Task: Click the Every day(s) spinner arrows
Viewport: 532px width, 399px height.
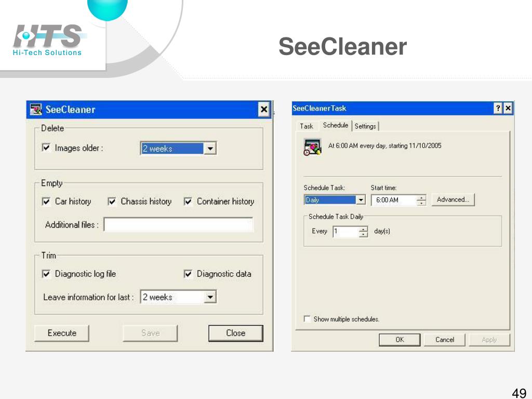Action: coord(363,232)
